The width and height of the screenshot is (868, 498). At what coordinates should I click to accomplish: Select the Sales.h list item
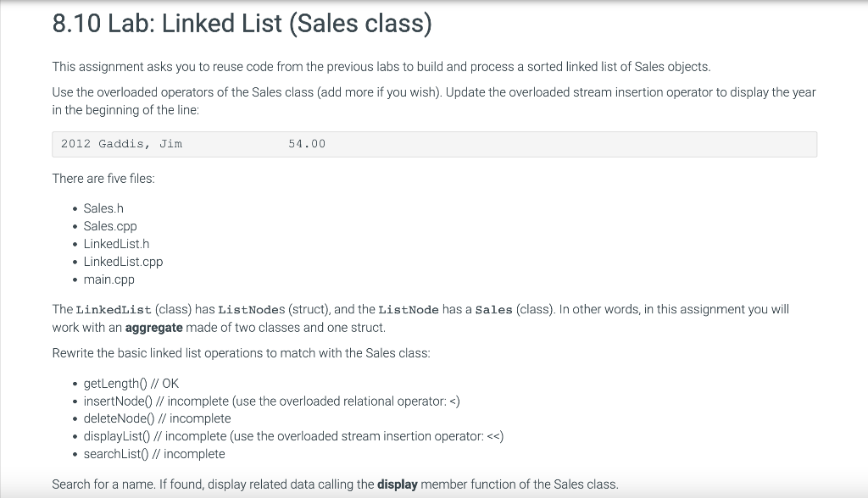tap(103, 208)
